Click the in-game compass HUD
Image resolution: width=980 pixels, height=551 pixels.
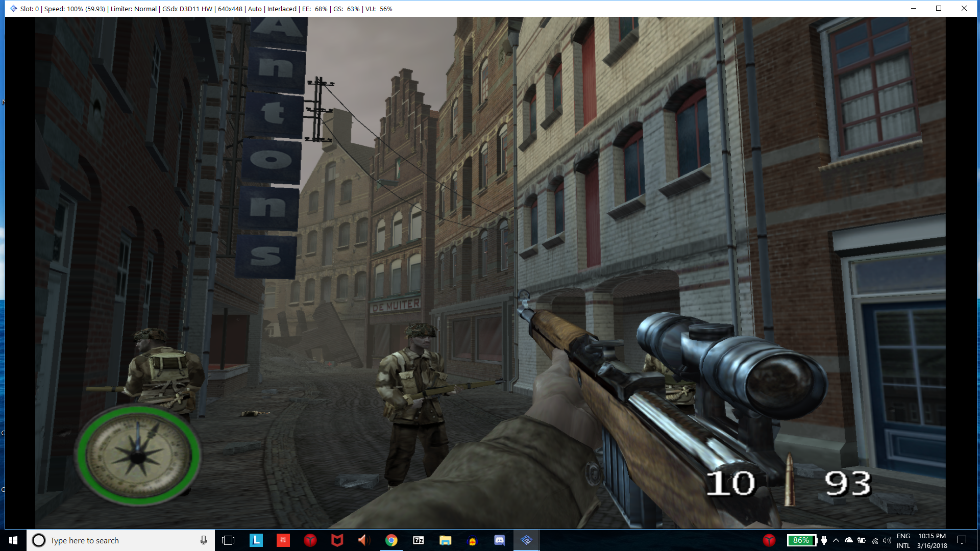tap(138, 455)
